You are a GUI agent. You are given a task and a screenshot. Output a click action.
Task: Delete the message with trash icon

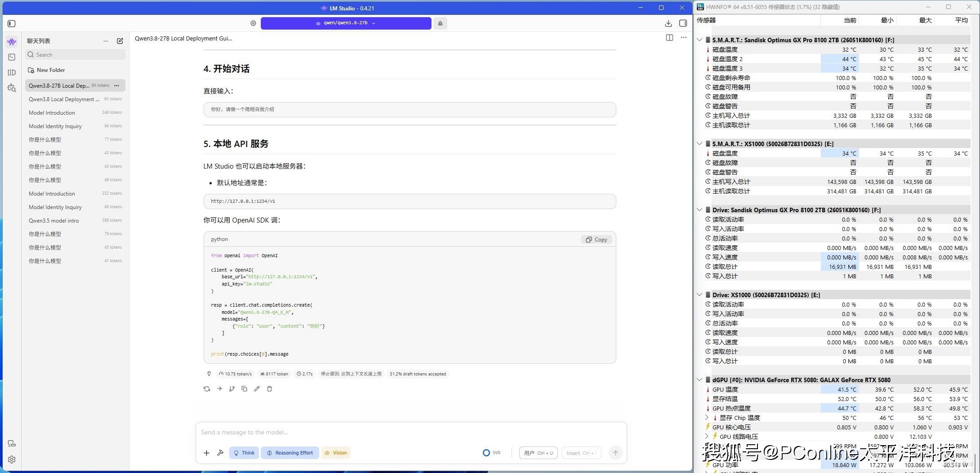click(270, 389)
